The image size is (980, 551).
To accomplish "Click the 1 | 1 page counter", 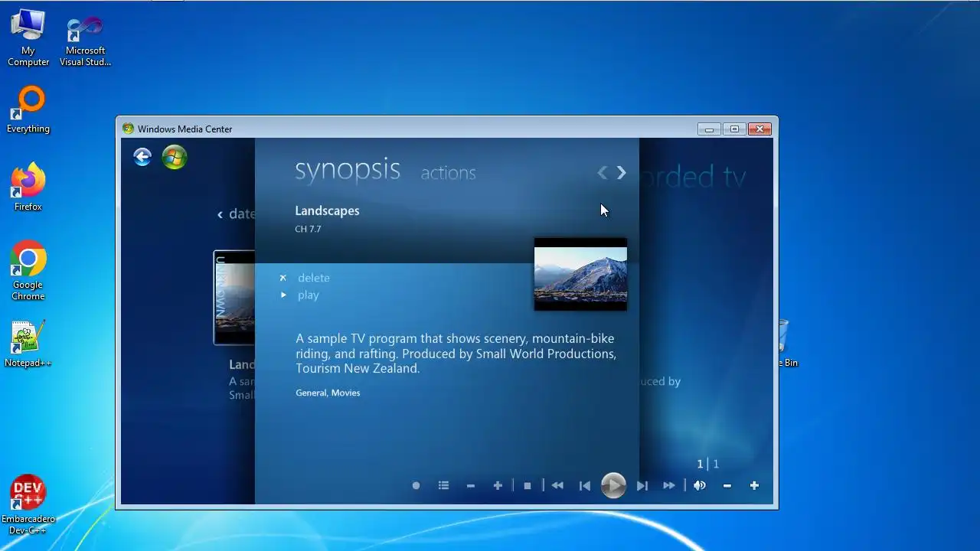I will click(x=707, y=464).
